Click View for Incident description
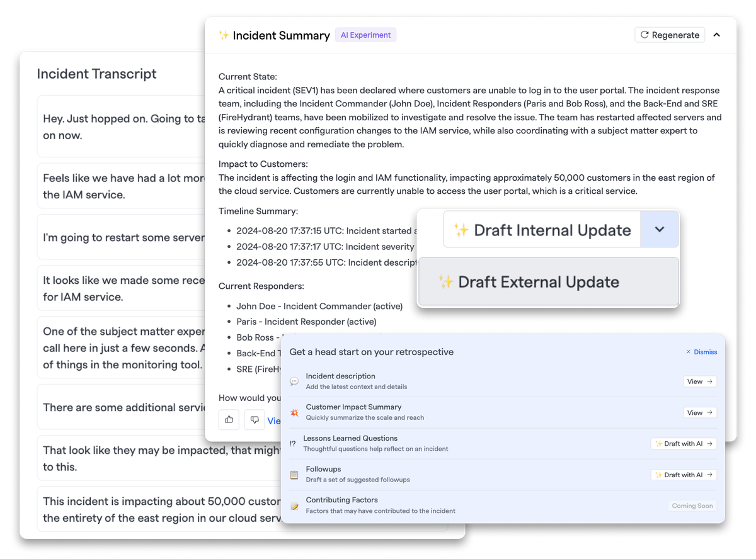This screenshot has height=559, width=756. click(x=700, y=381)
